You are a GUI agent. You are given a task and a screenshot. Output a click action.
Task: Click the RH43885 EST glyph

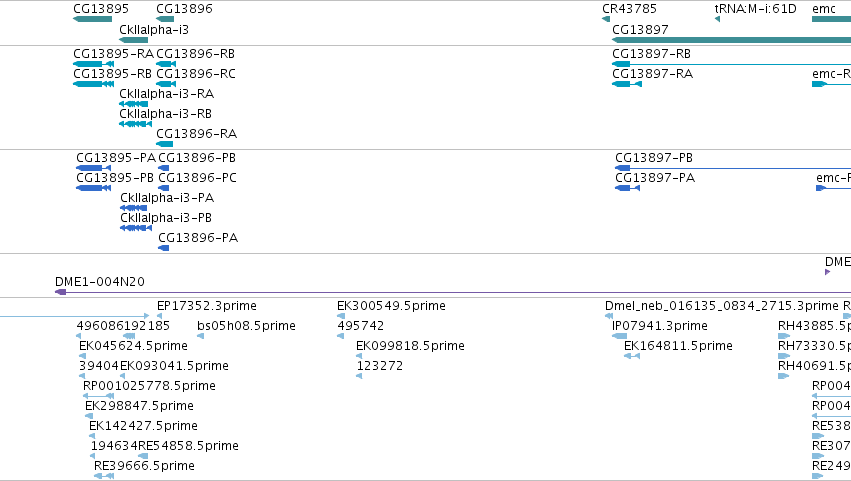point(784,336)
